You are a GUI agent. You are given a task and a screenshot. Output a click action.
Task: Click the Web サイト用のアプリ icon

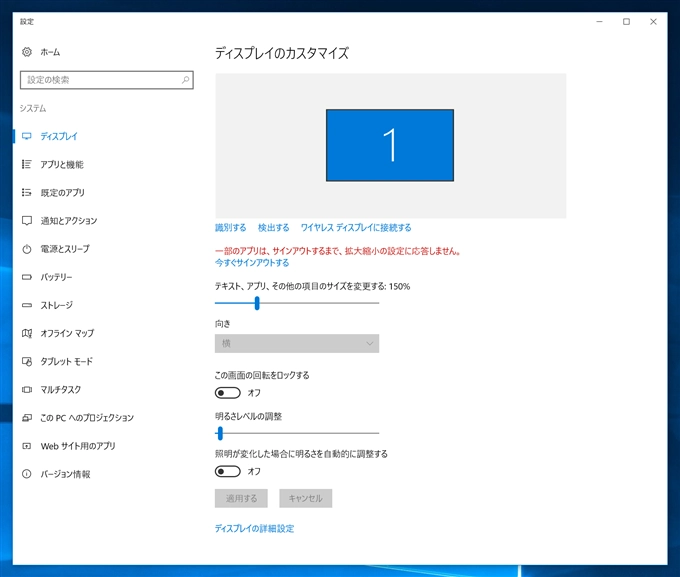[27, 446]
